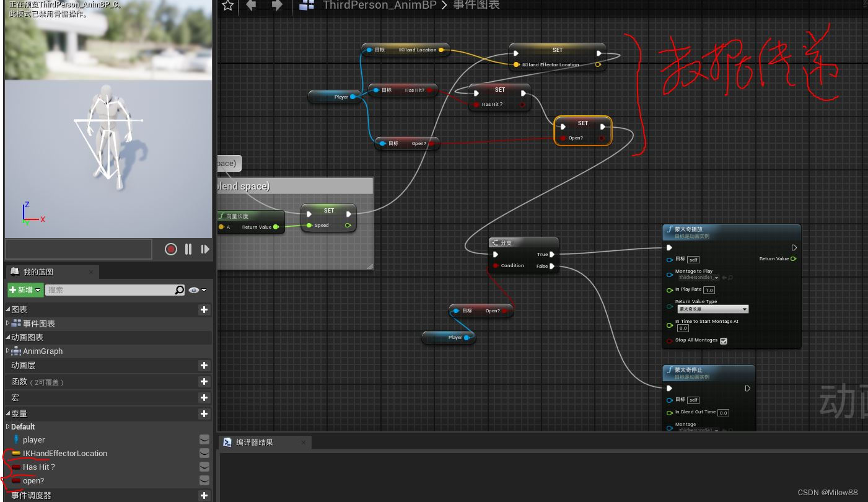Select the IKHandEffectorLocation variable

click(65, 454)
